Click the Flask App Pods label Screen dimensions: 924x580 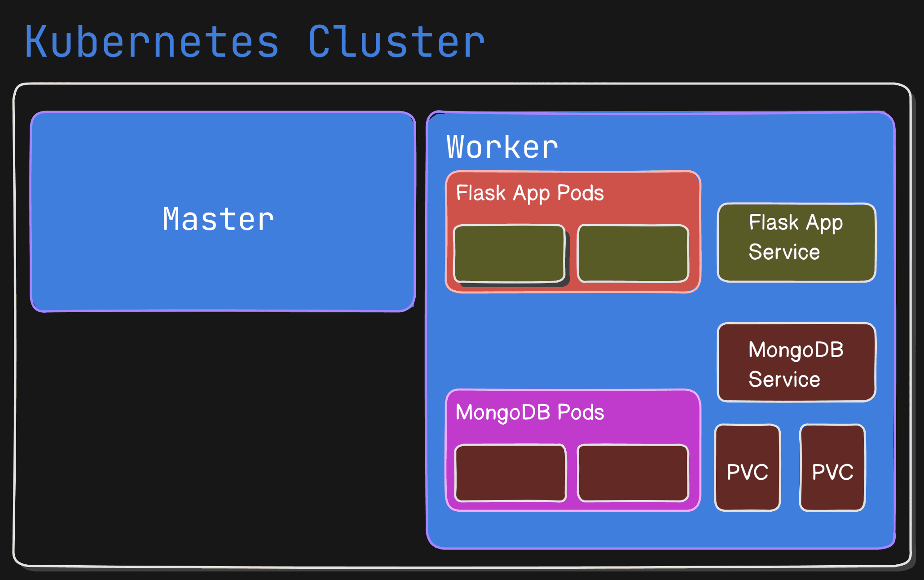530,193
